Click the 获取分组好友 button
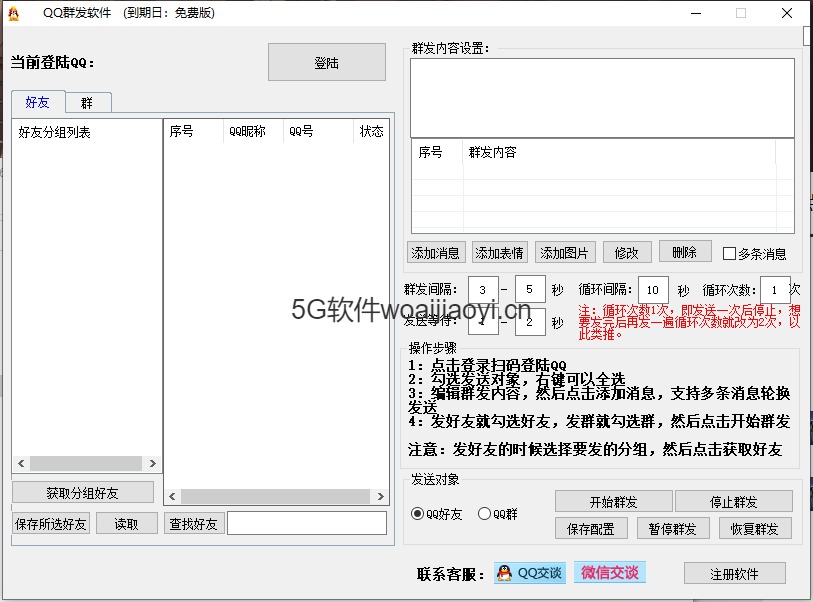The width and height of the screenshot is (813, 602). coord(83,493)
